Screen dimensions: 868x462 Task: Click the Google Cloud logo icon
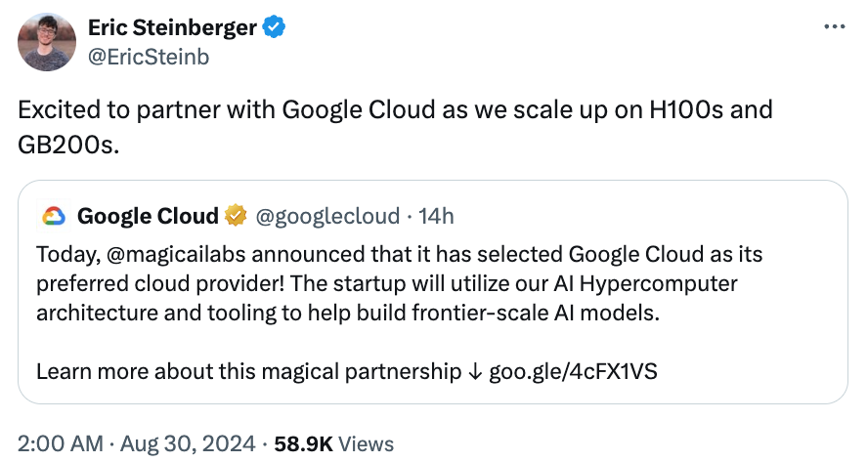(x=52, y=215)
